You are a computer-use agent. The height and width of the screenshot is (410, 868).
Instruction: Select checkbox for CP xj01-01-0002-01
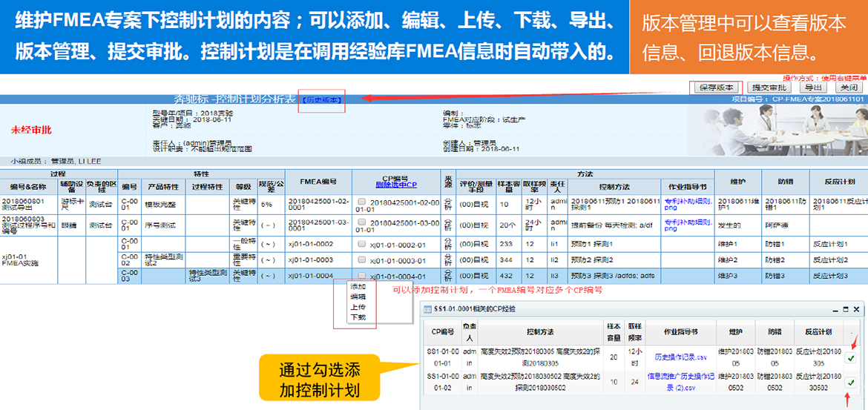(x=361, y=244)
